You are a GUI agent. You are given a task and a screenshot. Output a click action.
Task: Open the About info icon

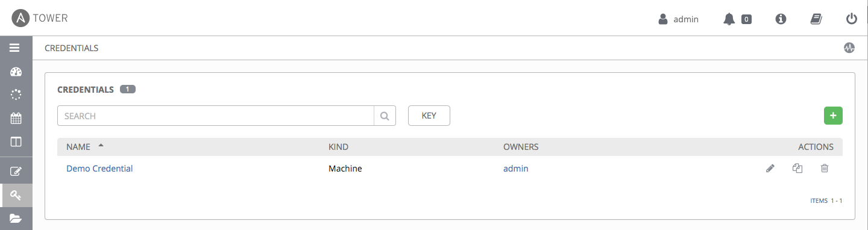(781, 19)
